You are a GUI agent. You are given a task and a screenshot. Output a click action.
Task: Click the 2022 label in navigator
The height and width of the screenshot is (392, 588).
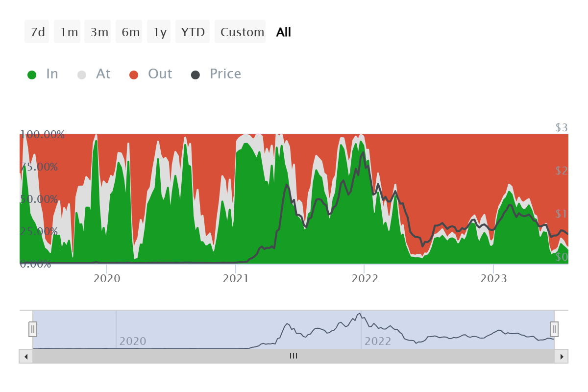378,341
